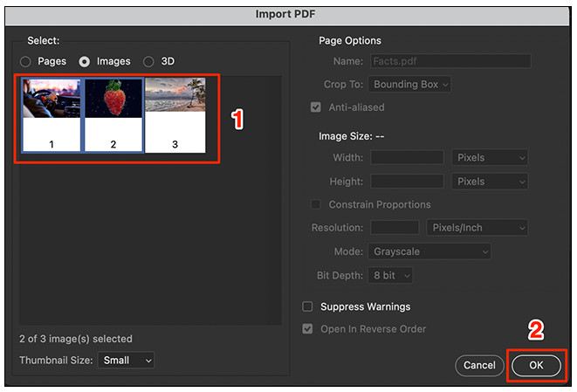Viewport: 577px width, 392px height.
Task: Select the Images radio button
Action: click(85, 62)
